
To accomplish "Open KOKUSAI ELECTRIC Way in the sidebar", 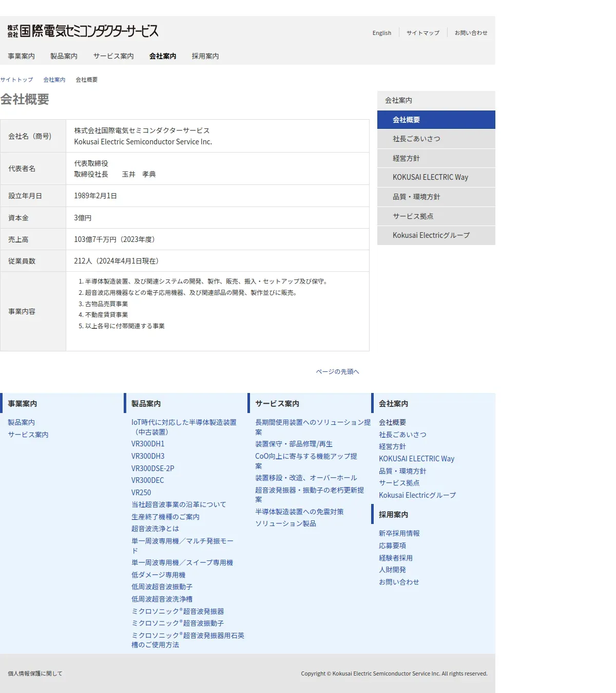I will click(x=436, y=177).
